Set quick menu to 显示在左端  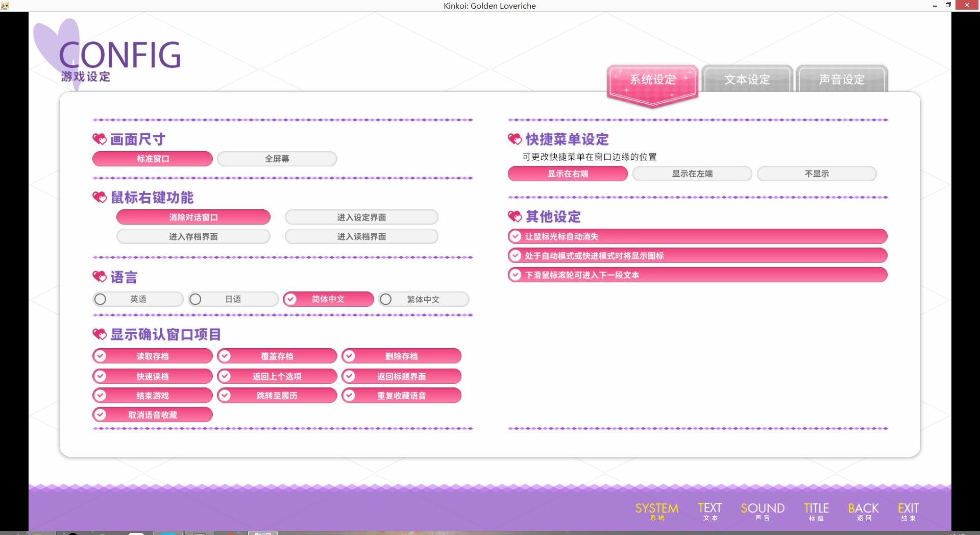692,174
